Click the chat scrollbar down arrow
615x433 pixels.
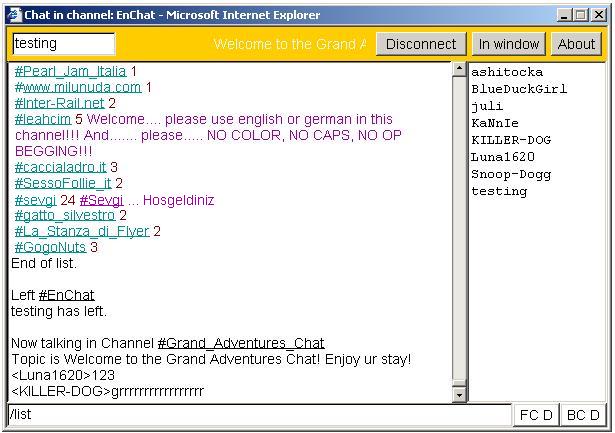[x=459, y=395]
